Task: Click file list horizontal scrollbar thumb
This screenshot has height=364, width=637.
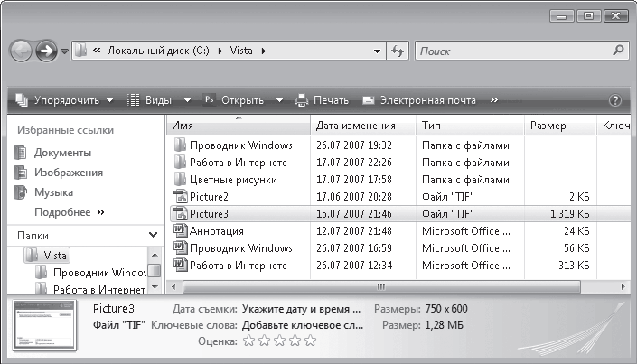Action: [x=381, y=287]
